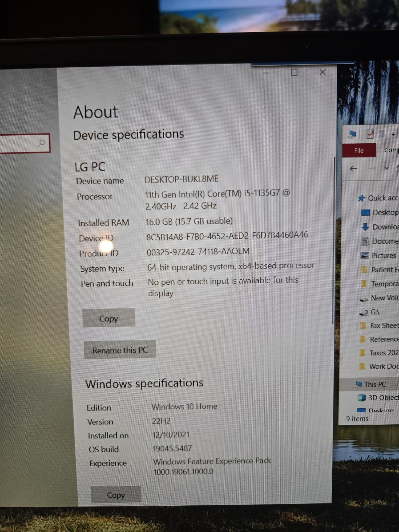The image size is (399, 532).
Task: Open the recent locations chevron in Explorer
Action: point(386,168)
